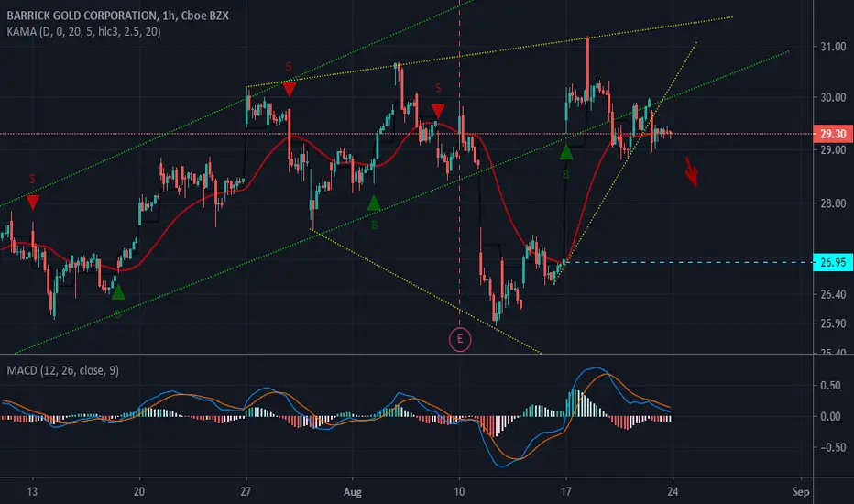
Task: Open the KAMA indicator legend
Action: click(x=83, y=31)
